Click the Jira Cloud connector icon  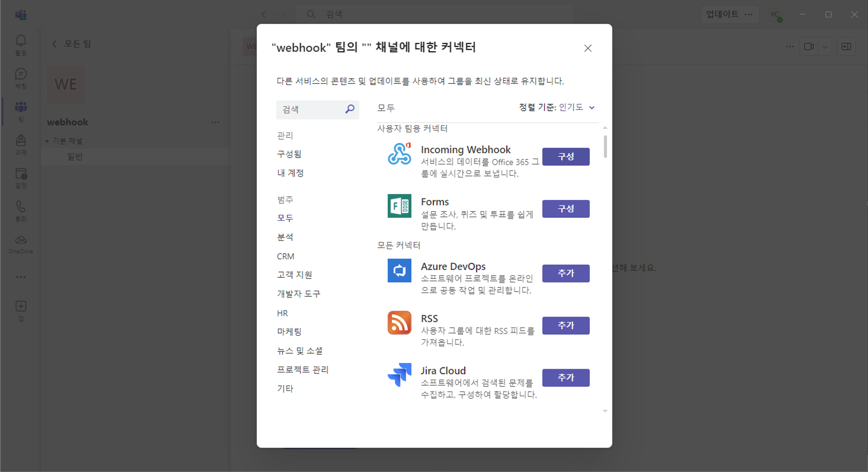click(399, 375)
